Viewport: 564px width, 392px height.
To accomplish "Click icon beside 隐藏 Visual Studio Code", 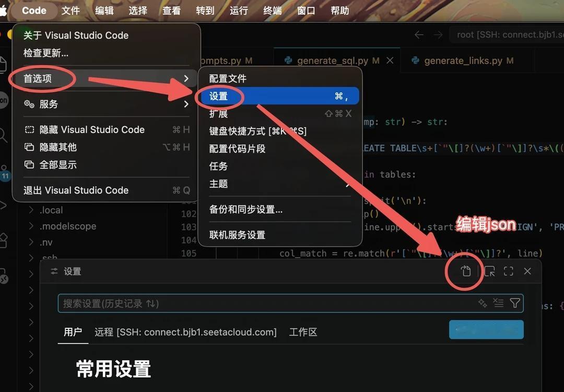I will coord(29,129).
